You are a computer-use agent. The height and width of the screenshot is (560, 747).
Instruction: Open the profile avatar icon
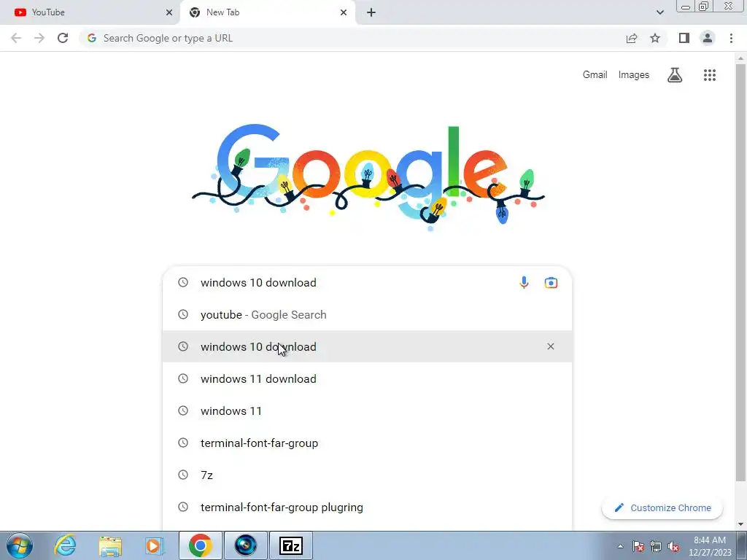pyautogui.click(x=708, y=38)
